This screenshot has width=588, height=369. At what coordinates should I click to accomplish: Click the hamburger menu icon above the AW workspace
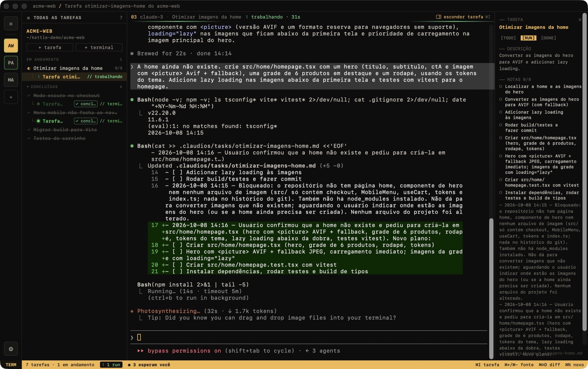(x=11, y=24)
